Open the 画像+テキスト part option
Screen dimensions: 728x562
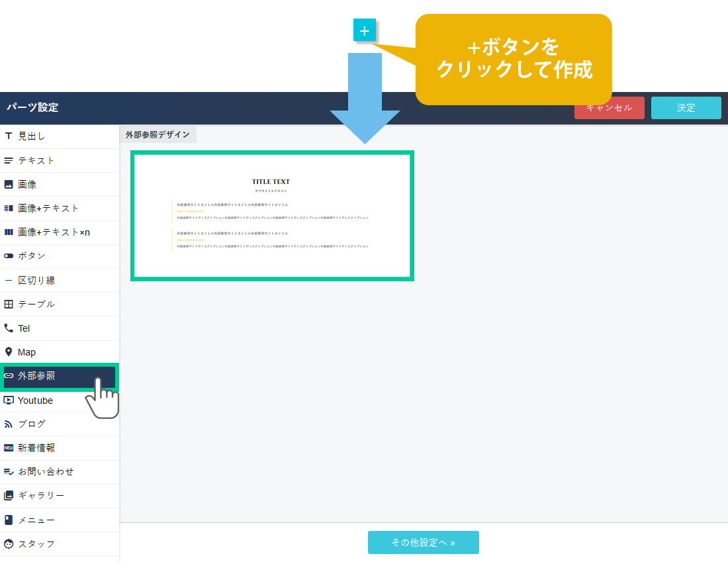[x=48, y=209]
